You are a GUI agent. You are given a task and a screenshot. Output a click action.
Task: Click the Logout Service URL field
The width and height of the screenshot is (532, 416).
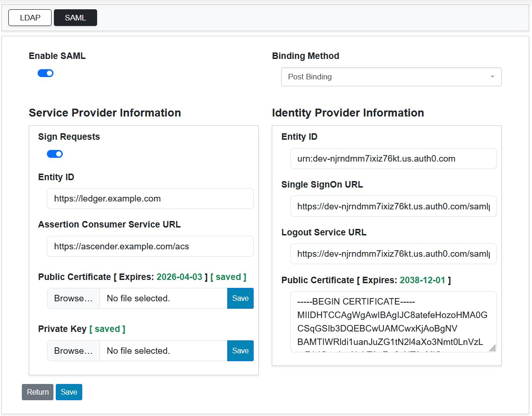pos(393,254)
